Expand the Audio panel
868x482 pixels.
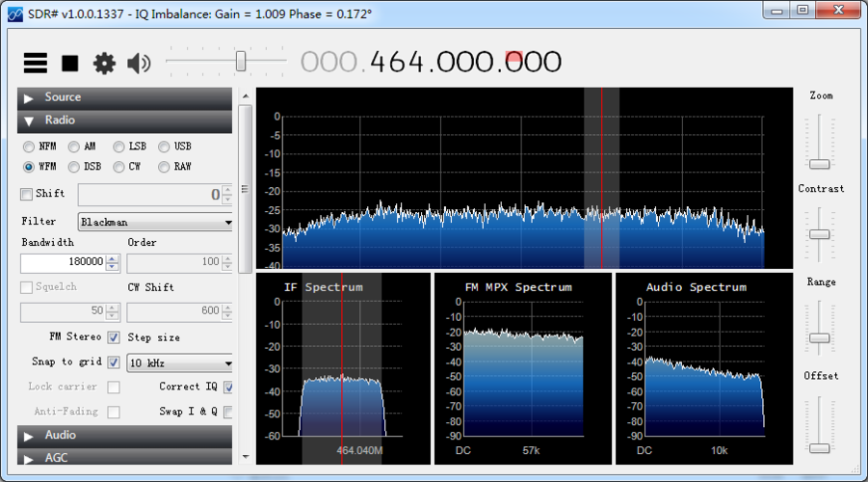(x=124, y=436)
